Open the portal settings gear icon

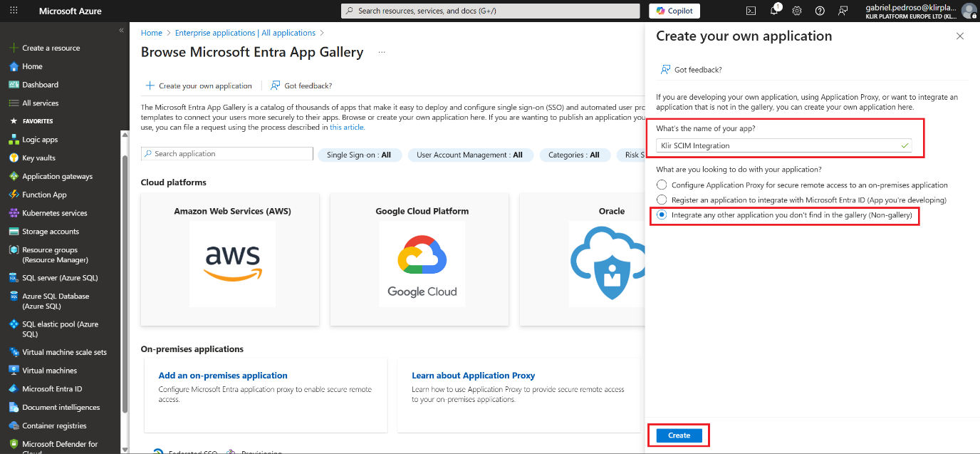[x=797, y=11]
